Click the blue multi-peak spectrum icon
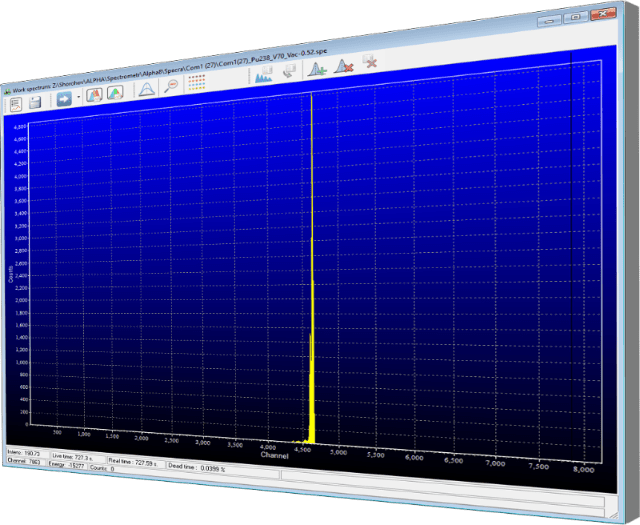640x525 pixels. [x=264, y=74]
